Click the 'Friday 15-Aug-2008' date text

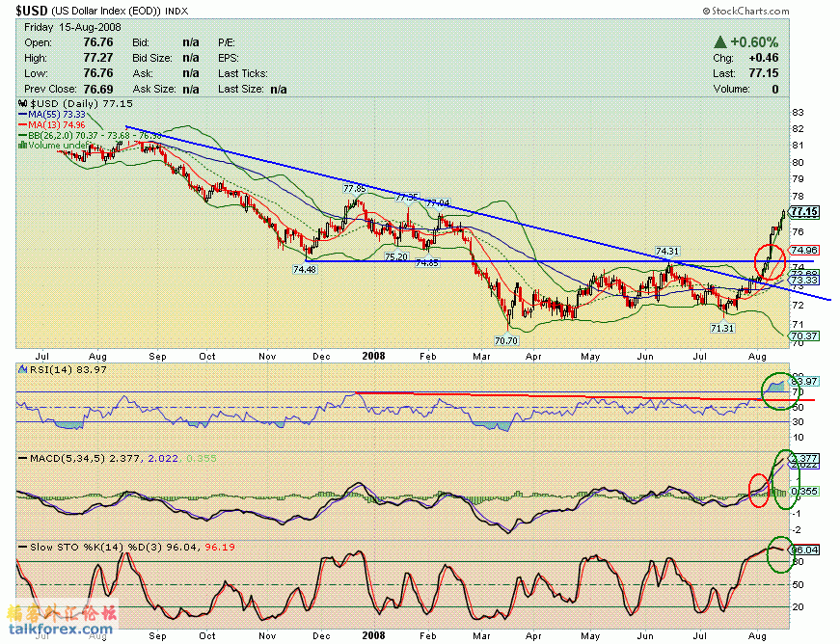point(72,27)
